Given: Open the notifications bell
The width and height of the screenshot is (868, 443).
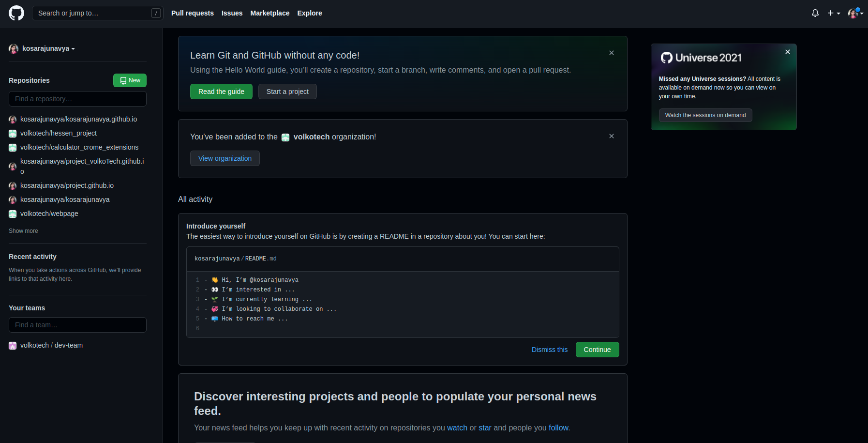Looking at the screenshot, I should 815,13.
